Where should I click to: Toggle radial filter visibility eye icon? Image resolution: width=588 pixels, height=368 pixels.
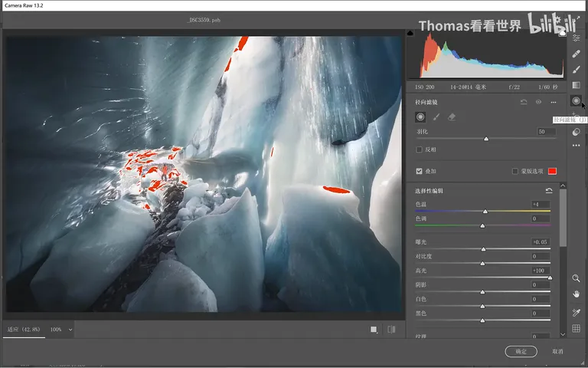(x=538, y=102)
